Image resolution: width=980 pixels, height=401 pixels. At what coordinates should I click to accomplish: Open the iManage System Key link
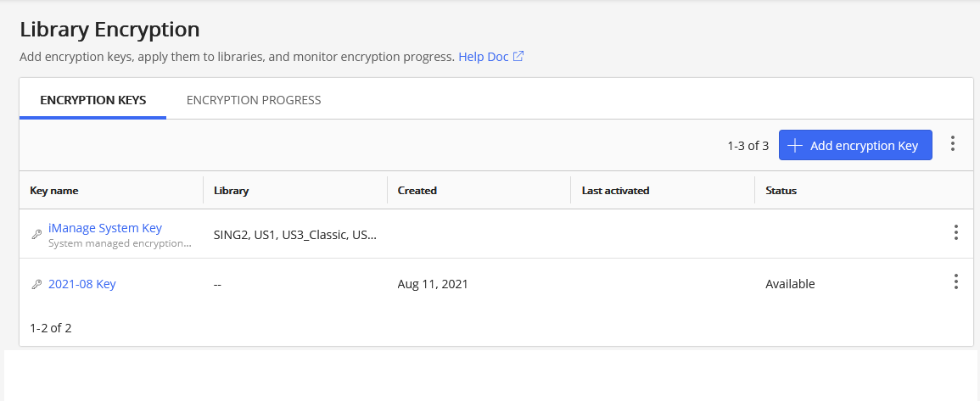click(x=105, y=228)
